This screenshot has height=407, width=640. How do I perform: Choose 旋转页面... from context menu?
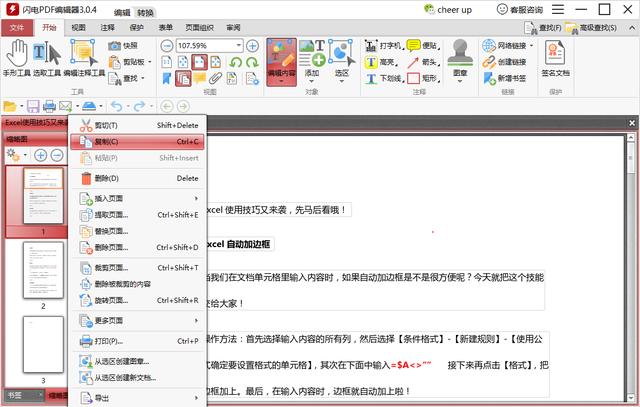tap(137, 300)
